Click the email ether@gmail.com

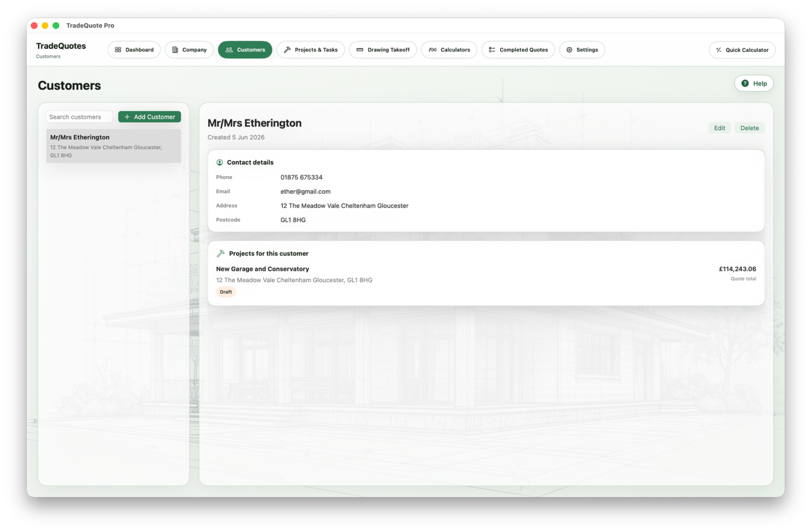(305, 192)
